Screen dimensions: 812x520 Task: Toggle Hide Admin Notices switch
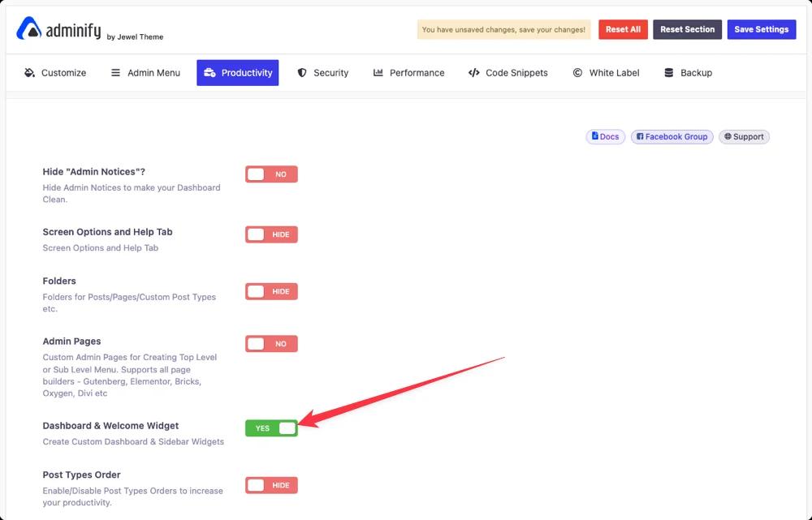271,174
